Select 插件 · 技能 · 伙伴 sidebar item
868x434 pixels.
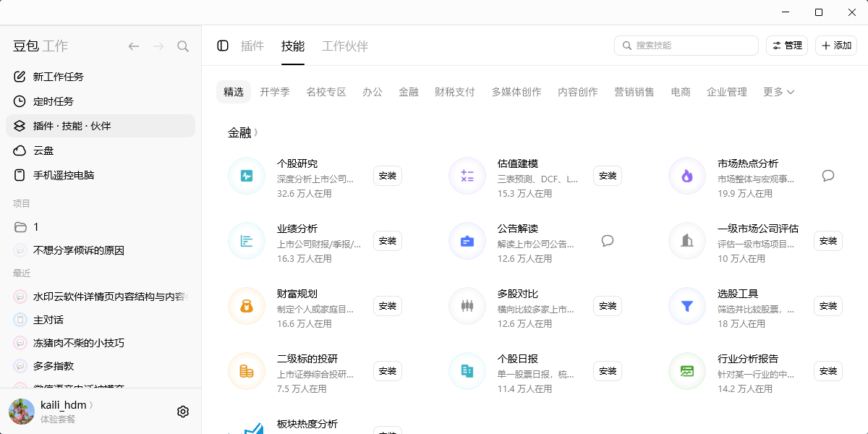coord(101,126)
